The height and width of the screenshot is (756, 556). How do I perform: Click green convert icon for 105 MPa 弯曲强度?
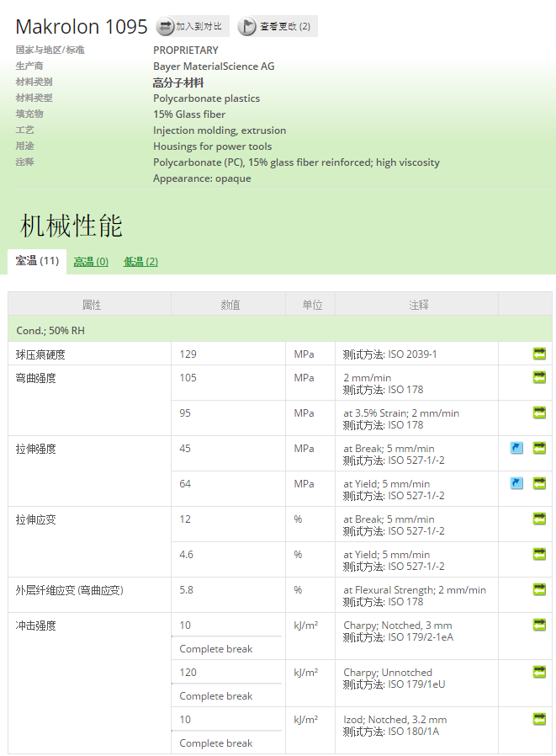tap(539, 378)
